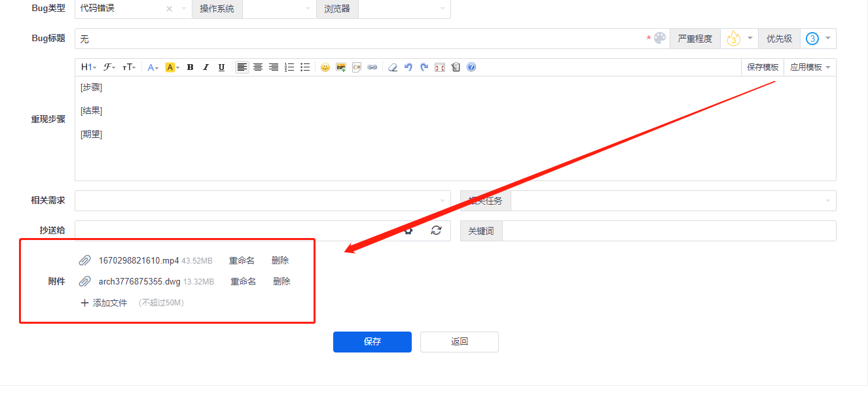Insert an image into editor
This screenshot has width=868, height=395.
click(341, 67)
